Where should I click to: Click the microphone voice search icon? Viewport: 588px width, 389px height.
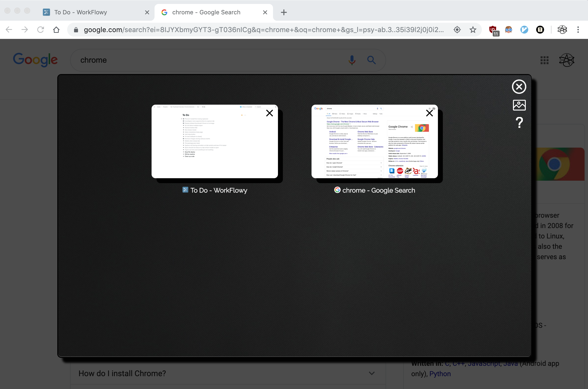[x=352, y=60]
